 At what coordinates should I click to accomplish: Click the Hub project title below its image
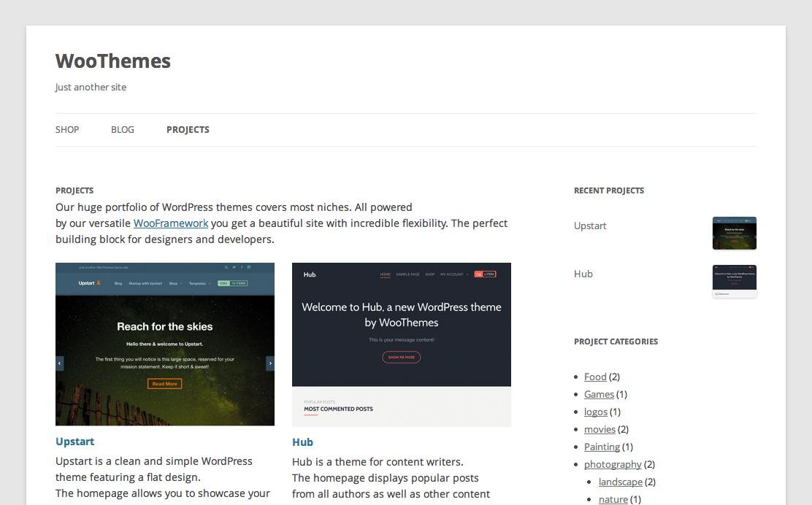[302, 442]
